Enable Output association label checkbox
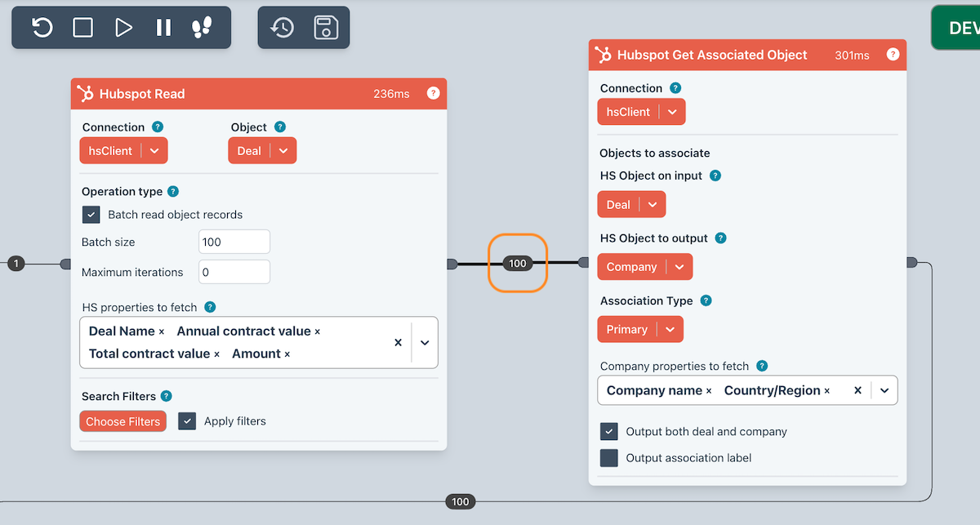980x525 pixels. tap(608, 458)
